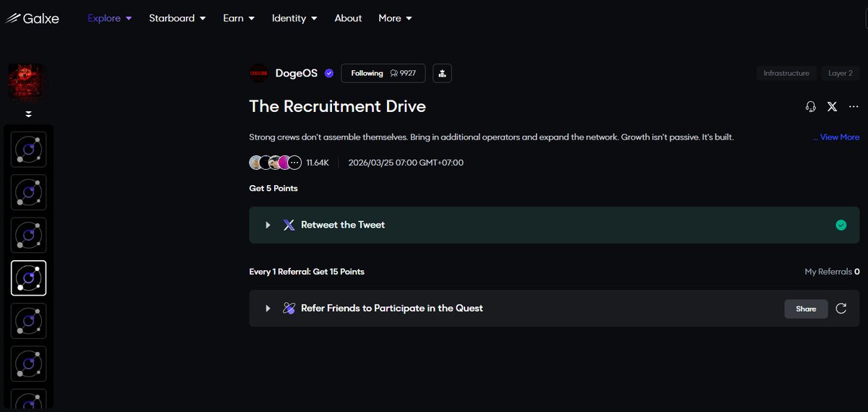Click the DogeOS verified badge
Viewport: 868px width, 412px height.
pos(329,73)
